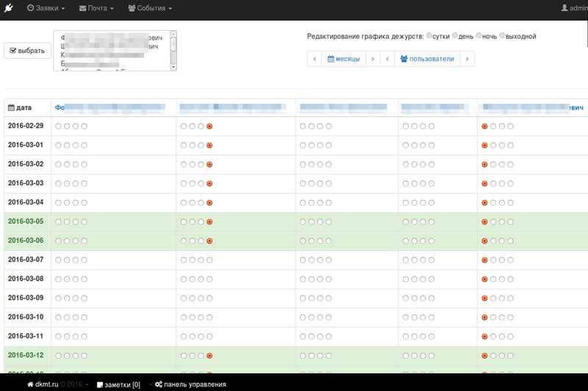
Task: Open the Почта dropdown menu
Action: click(96, 8)
